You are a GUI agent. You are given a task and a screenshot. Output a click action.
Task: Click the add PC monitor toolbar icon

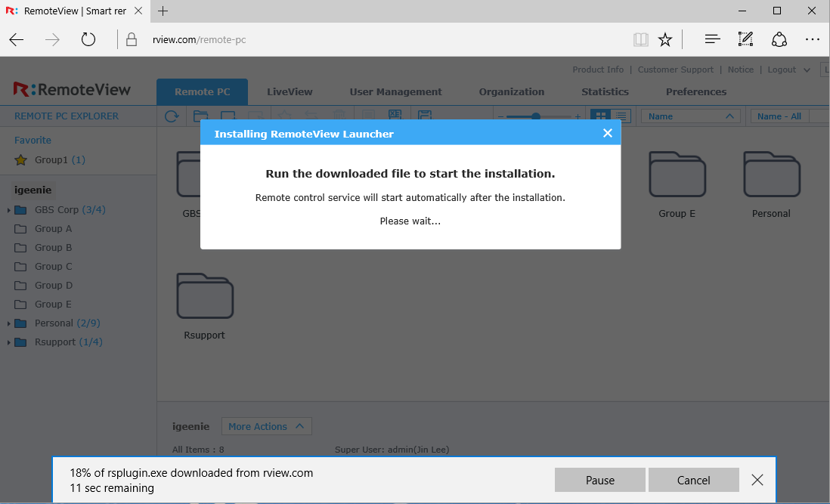click(x=228, y=116)
